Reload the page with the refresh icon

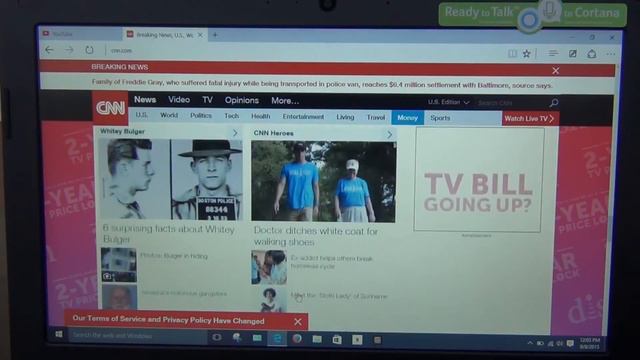click(89, 50)
